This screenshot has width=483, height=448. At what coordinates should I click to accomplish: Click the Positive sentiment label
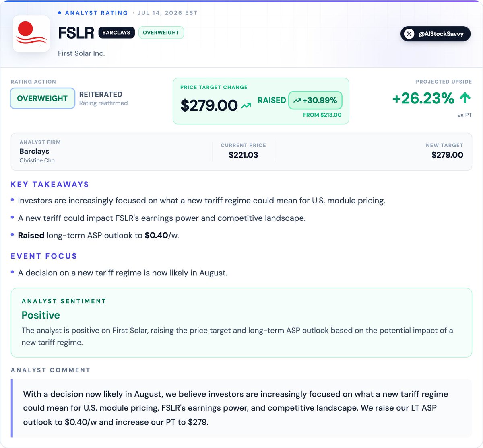tap(41, 315)
